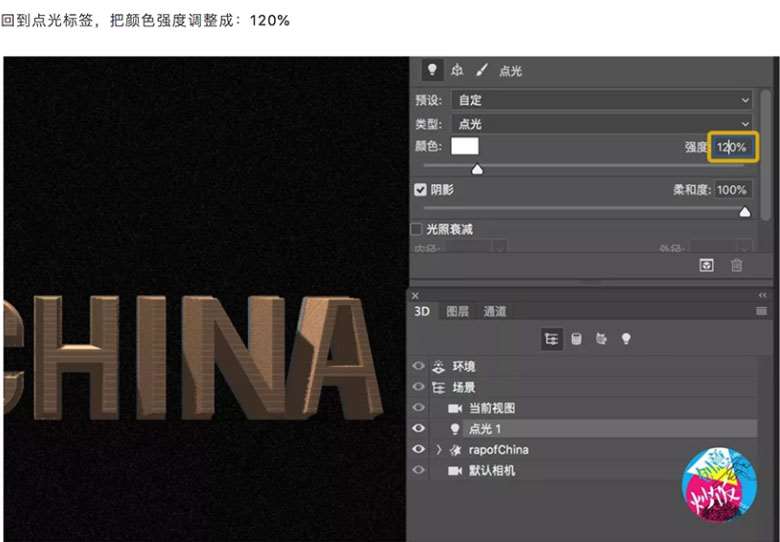Click the intensity slider handle
Image resolution: width=780 pixels, height=542 pixels.
pos(477,170)
